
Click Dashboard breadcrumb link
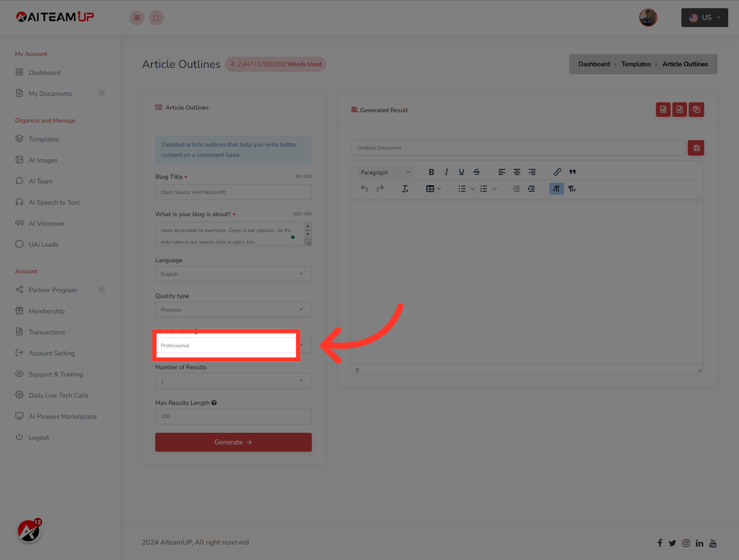click(594, 64)
